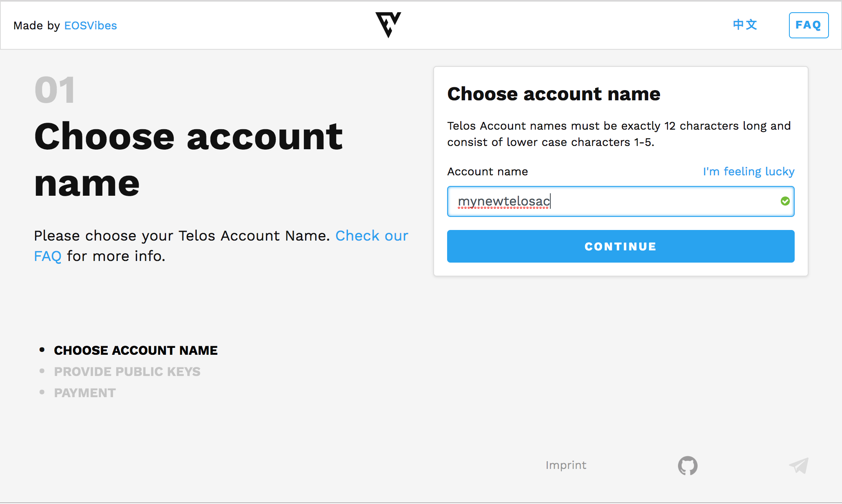Open the GitHub icon in the footer
The height and width of the screenshot is (504, 842).
(687, 465)
